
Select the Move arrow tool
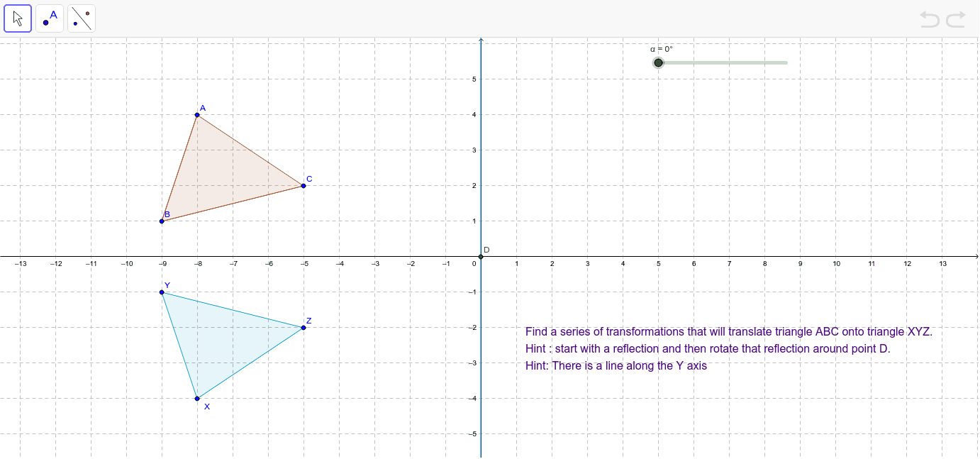pyautogui.click(x=18, y=18)
